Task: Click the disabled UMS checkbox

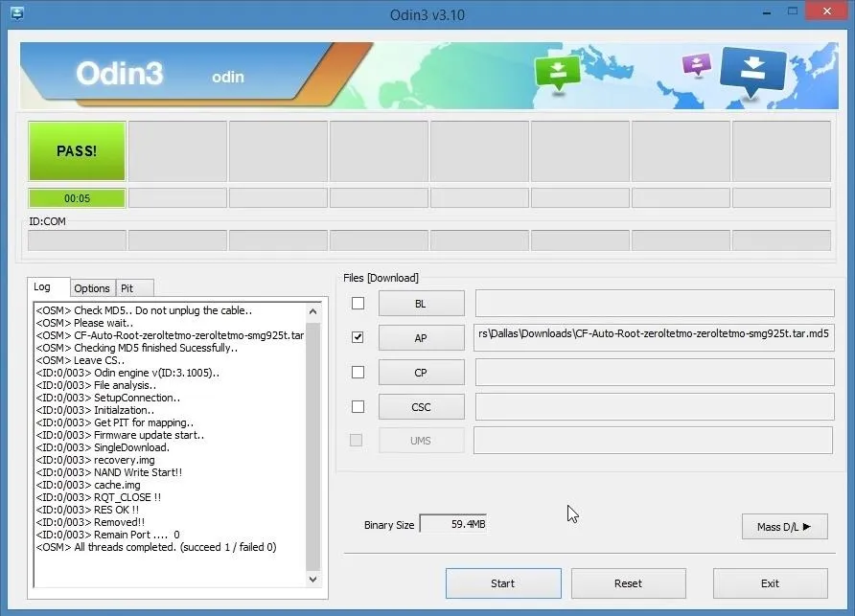Action: coord(356,440)
